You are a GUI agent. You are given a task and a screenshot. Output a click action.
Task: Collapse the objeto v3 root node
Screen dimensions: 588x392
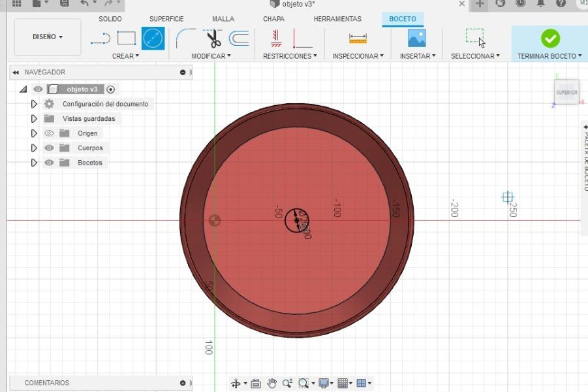pos(23,90)
